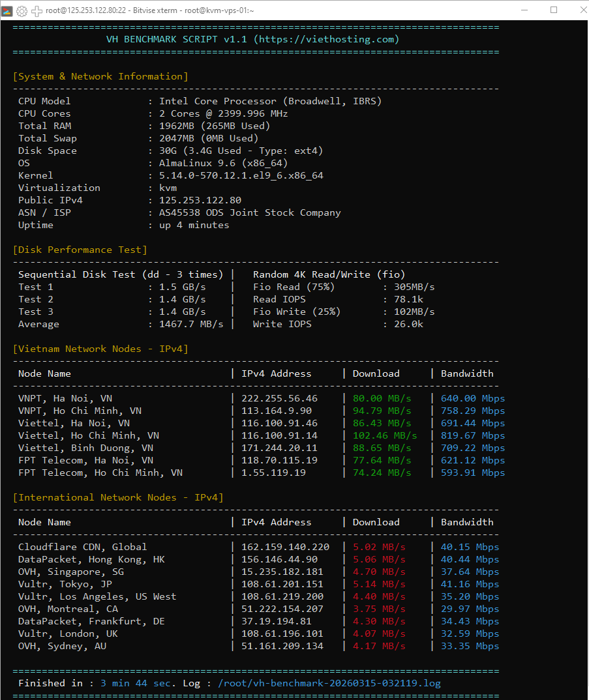Select the green 102.46 MB/s download value
The image size is (589, 700).
point(385,435)
